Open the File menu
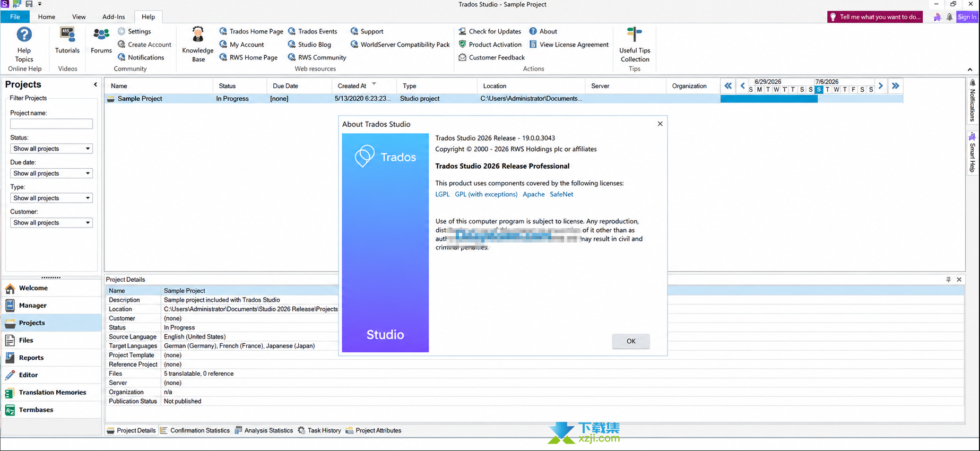 tap(15, 17)
